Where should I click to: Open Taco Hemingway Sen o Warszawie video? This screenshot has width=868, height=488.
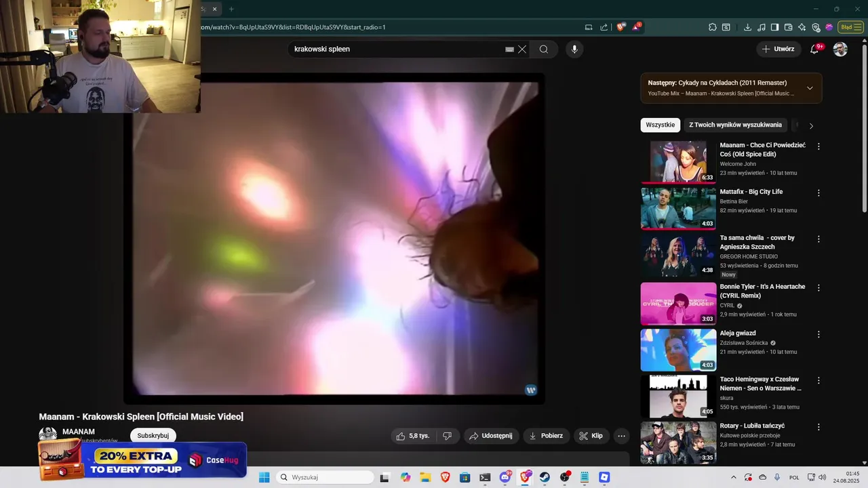click(x=761, y=384)
